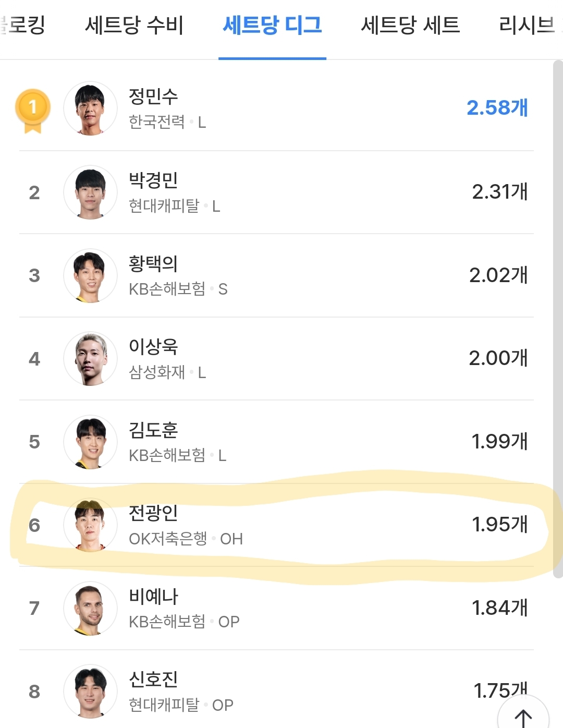Click player name 전광인
The height and width of the screenshot is (728, 563).
(x=153, y=513)
